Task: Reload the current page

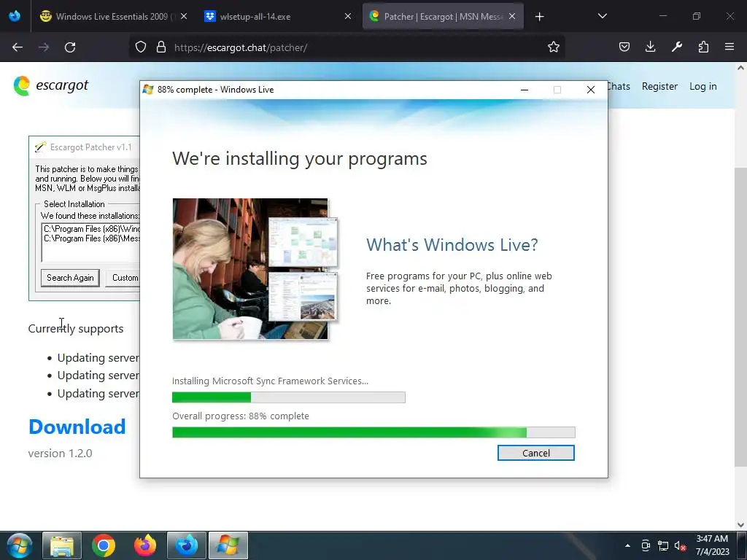Action: pyautogui.click(x=70, y=47)
